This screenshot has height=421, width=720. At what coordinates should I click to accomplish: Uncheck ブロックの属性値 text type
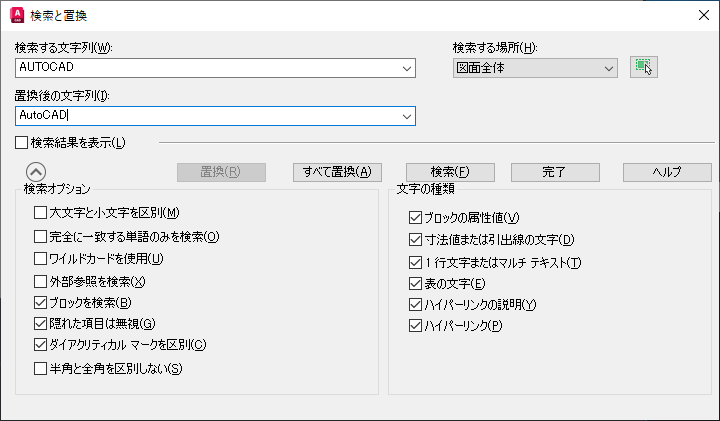click(416, 217)
